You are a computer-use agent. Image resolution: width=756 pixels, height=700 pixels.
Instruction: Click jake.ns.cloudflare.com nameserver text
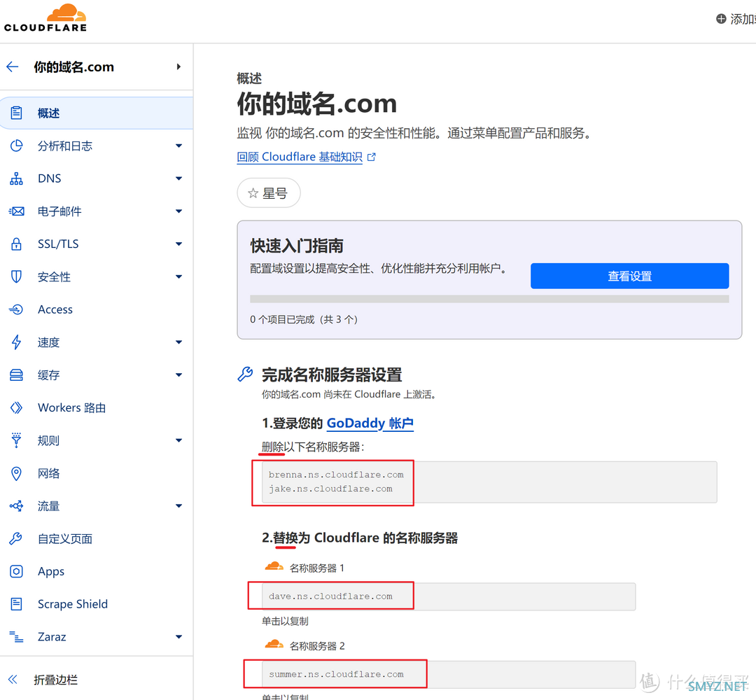pos(330,489)
